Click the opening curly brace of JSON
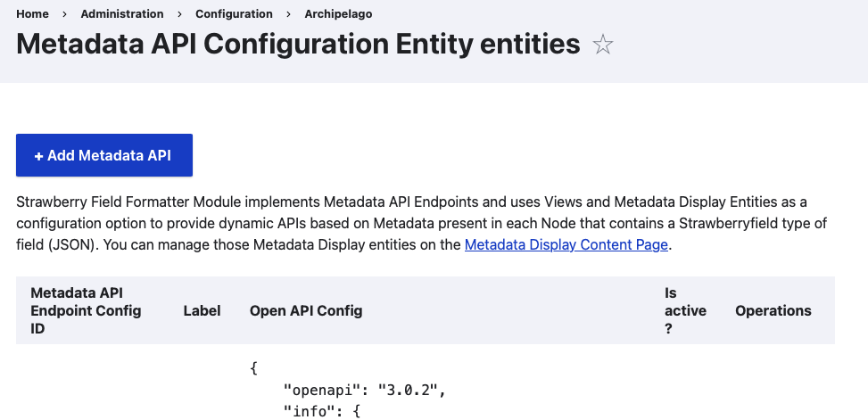868x420 pixels. click(254, 367)
